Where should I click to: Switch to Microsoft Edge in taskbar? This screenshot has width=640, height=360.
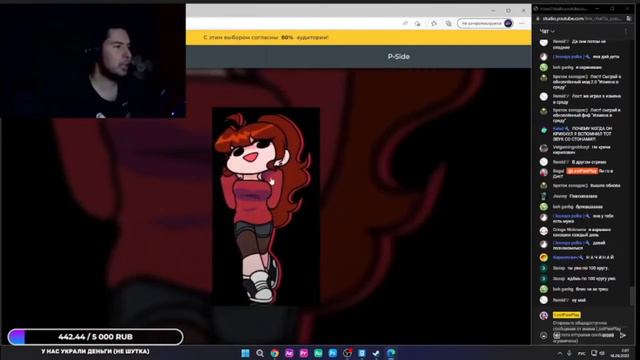pyautogui.click(x=391, y=353)
